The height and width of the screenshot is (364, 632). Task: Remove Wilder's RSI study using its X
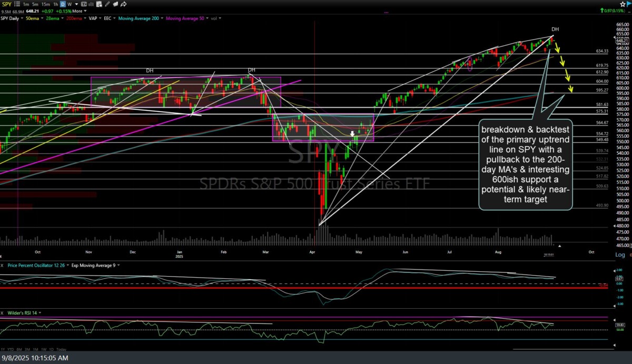point(3,313)
